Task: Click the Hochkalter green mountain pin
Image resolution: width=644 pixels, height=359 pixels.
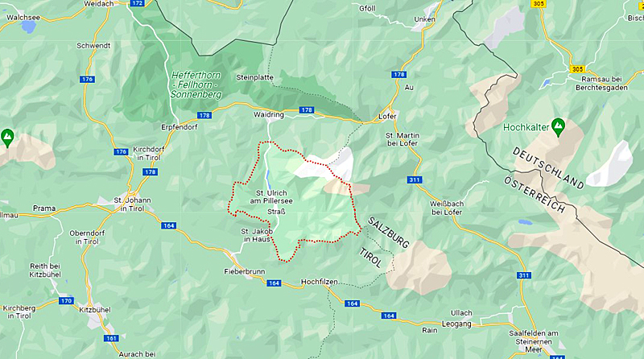Action: [x=558, y=127]
